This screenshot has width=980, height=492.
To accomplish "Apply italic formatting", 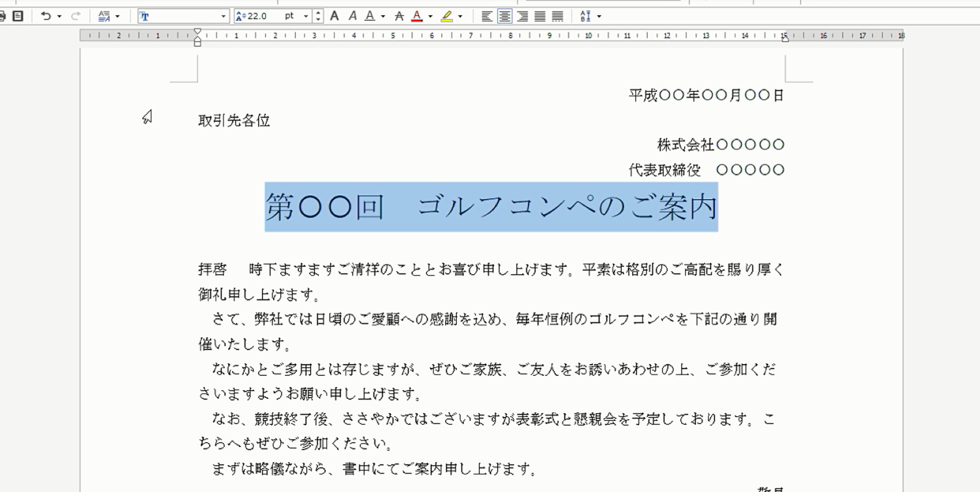I will [x=352, y=16].
